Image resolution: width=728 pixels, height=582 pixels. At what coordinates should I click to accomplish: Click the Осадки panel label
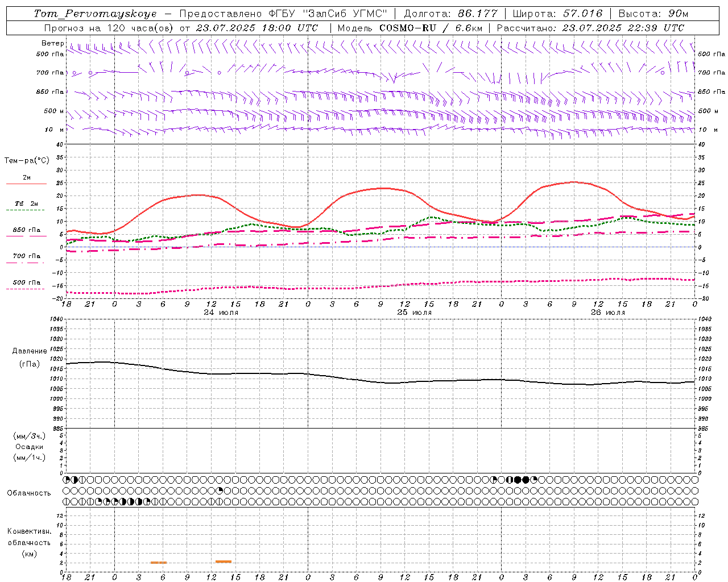tap(30, 447)
